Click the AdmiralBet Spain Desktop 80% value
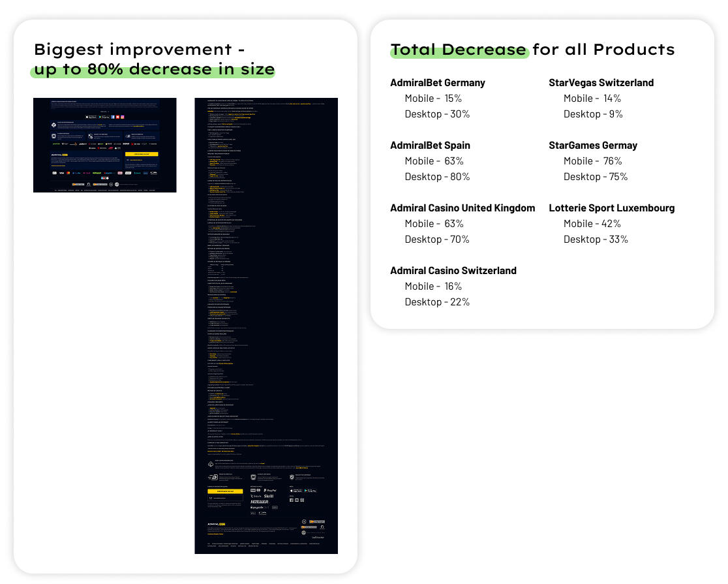Image resolution: width=728 pixels, height=584 pixels. coord(437,177)
